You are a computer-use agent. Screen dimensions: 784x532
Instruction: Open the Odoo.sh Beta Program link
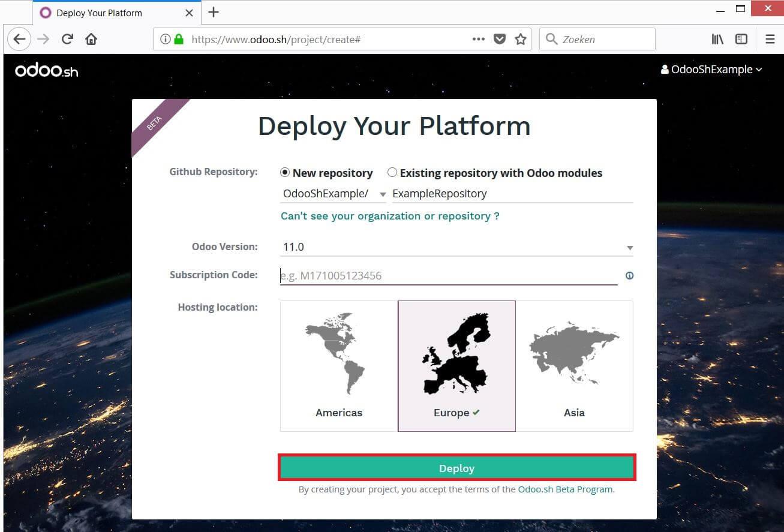tap(565, 489)
